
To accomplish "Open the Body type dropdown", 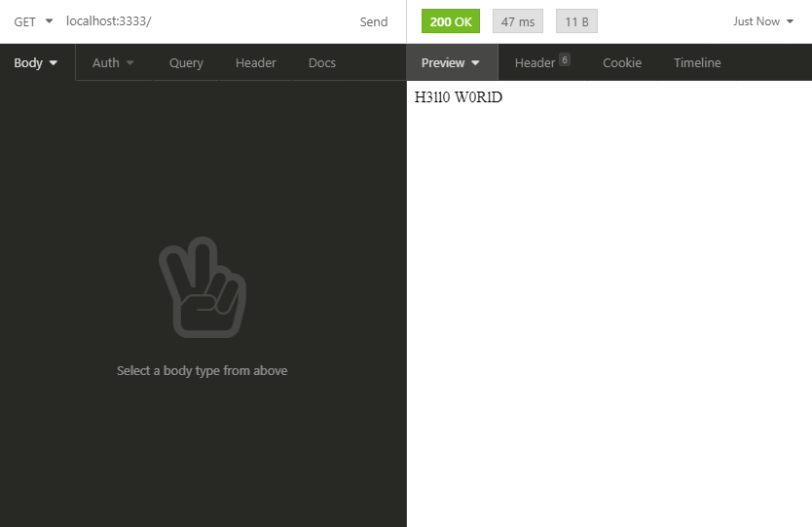I will (x=35, y=62).
